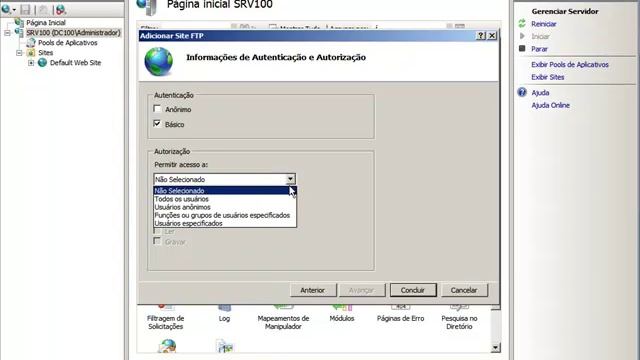The image size is (640, 360).
Task: Select SRV100 (DC100\Administrador) server node
Action: 73,33
